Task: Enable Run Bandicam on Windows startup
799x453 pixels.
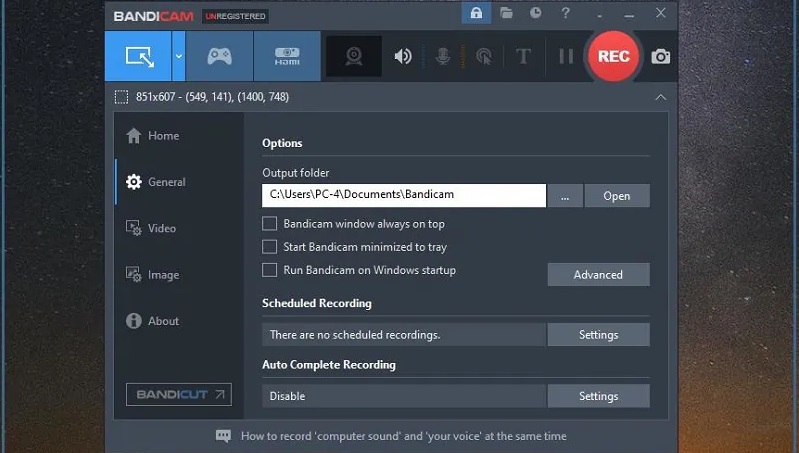Action: pos(270,270)
